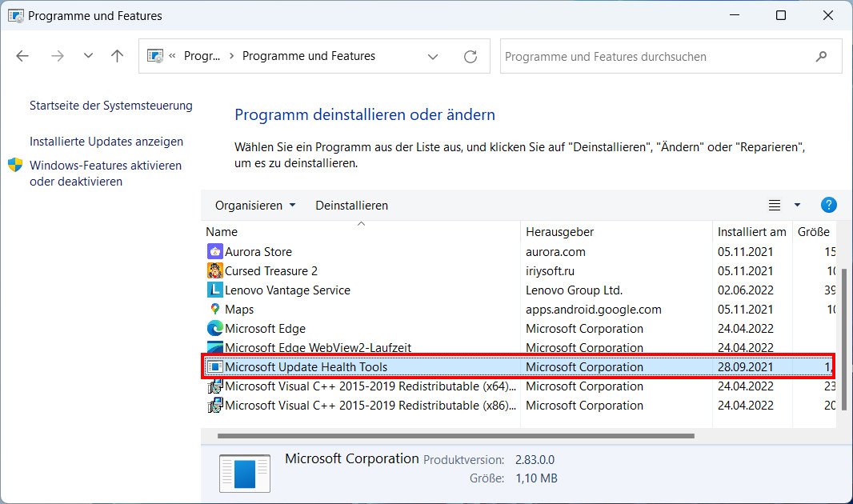Click the Visual C++ (x86) installer icon

[x=215, y=406]
